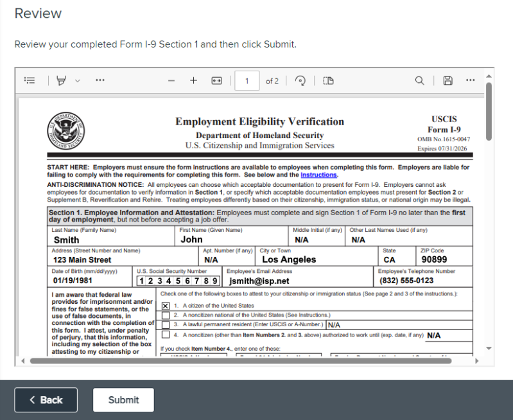Zoom out with the minus icon
This screenshot has width=513, height=420.
coord(171,80)
